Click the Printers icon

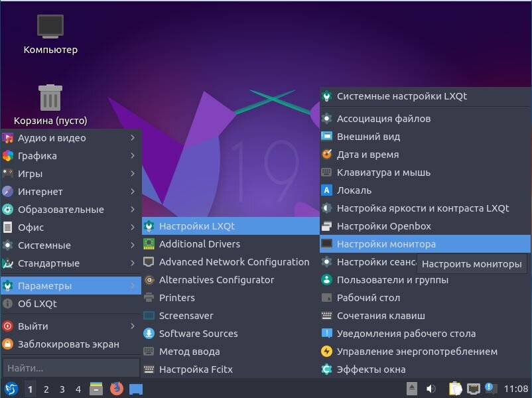pyautogui.click(x=149, y=298)
